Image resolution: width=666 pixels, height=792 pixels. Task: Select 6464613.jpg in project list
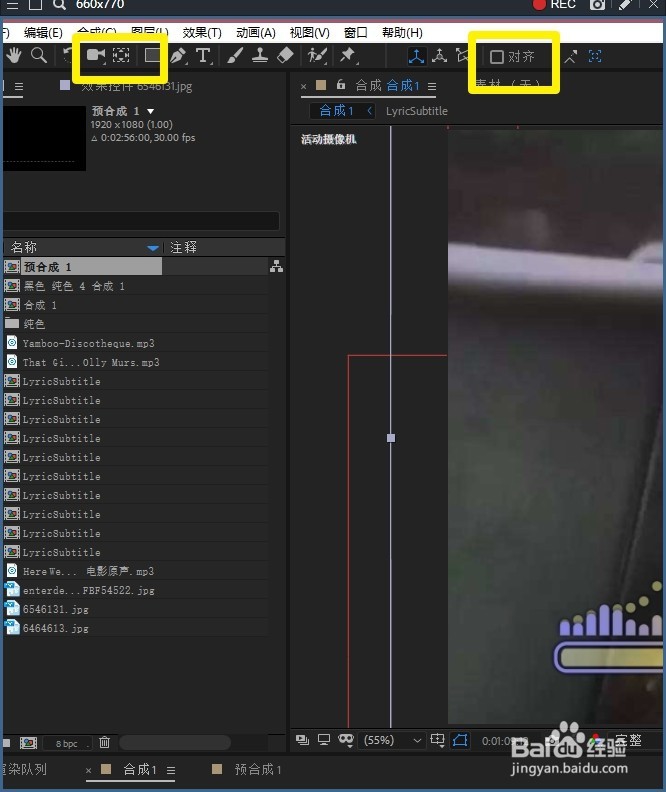[56, 628]
